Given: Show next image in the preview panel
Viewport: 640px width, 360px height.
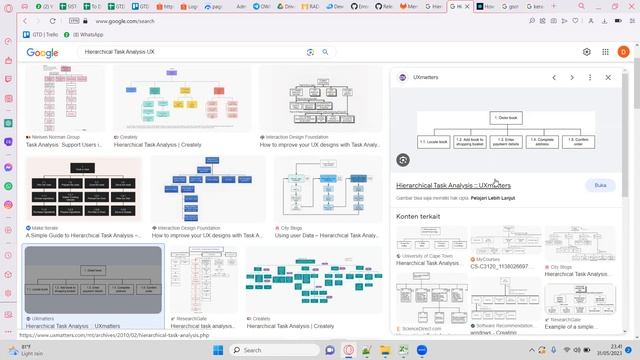Looking at the screenshot, I should 572,78.
